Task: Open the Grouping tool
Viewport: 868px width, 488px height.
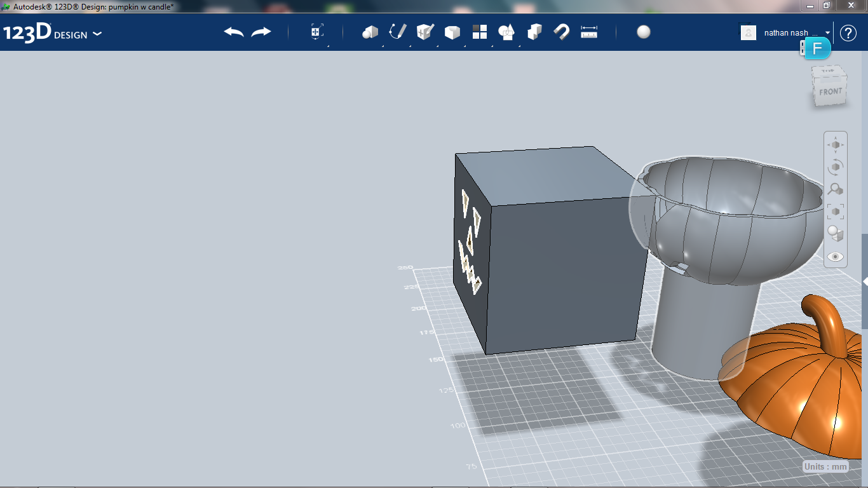Action: pos(506,32)
